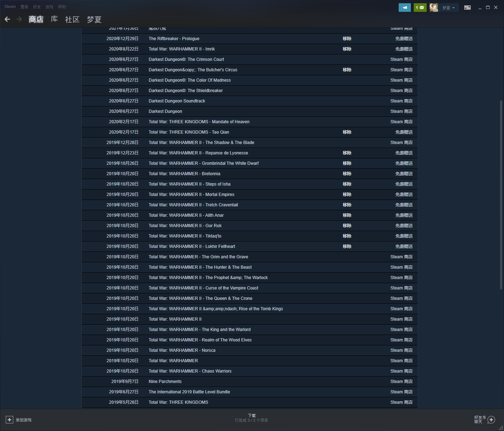Click the user avatar thumbnail
The height and width of the screenshot is (431, 504).
[434, 8]
